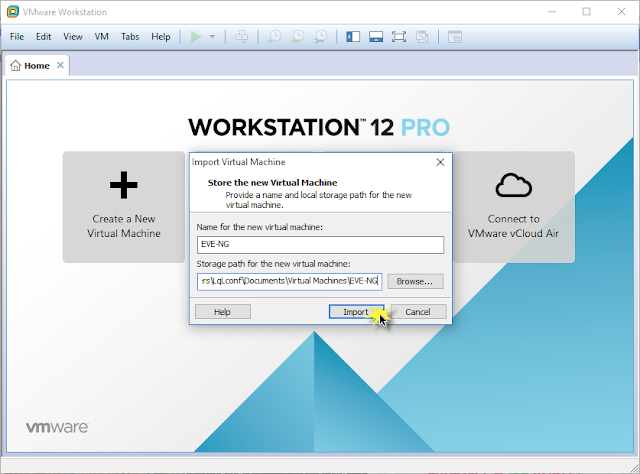Screen dimensions: 640x474
Task: Open the power options dropdown arrow
Action: pos(212,37)
